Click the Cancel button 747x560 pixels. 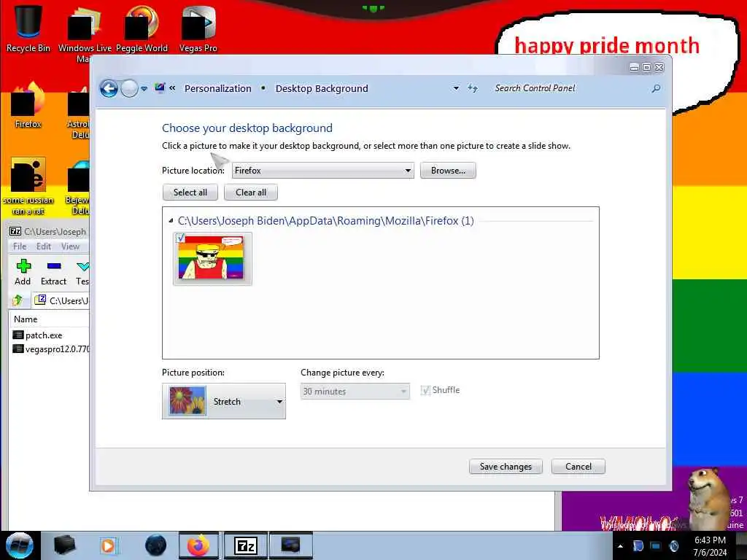click(578, 467)
